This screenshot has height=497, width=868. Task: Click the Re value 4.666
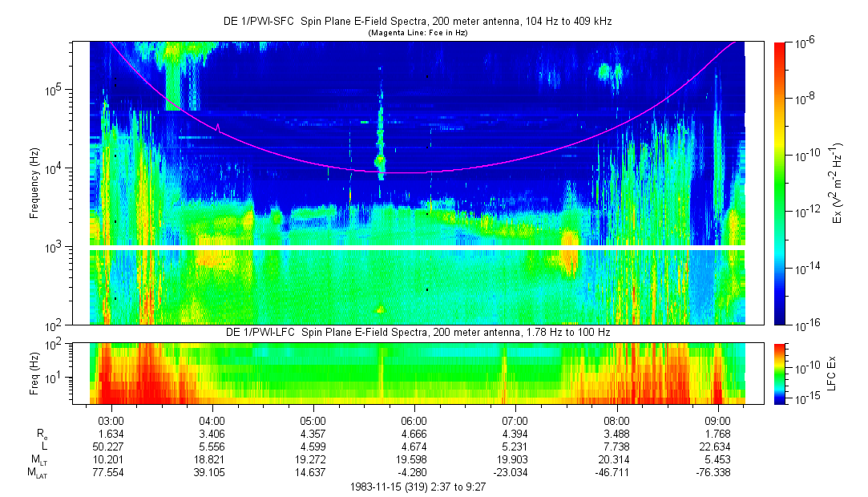coord(414,434)
